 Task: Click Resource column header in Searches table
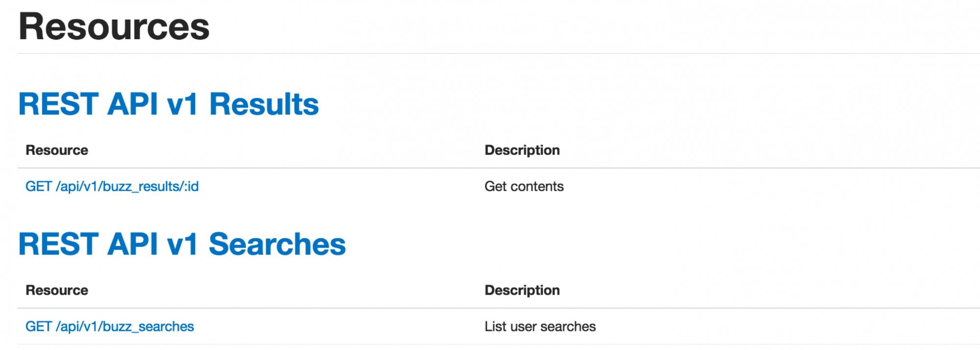coord(57,290)
